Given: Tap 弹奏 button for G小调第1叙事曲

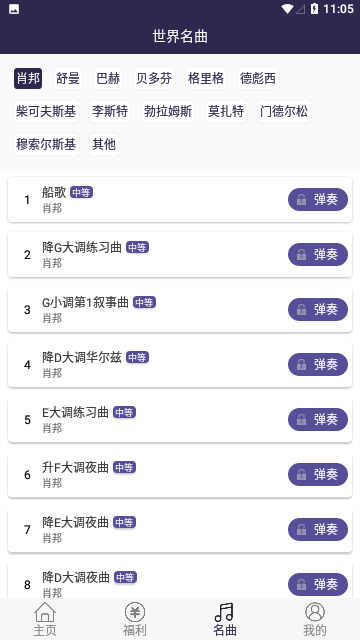Looking at the screenshot, I should 318,309.
